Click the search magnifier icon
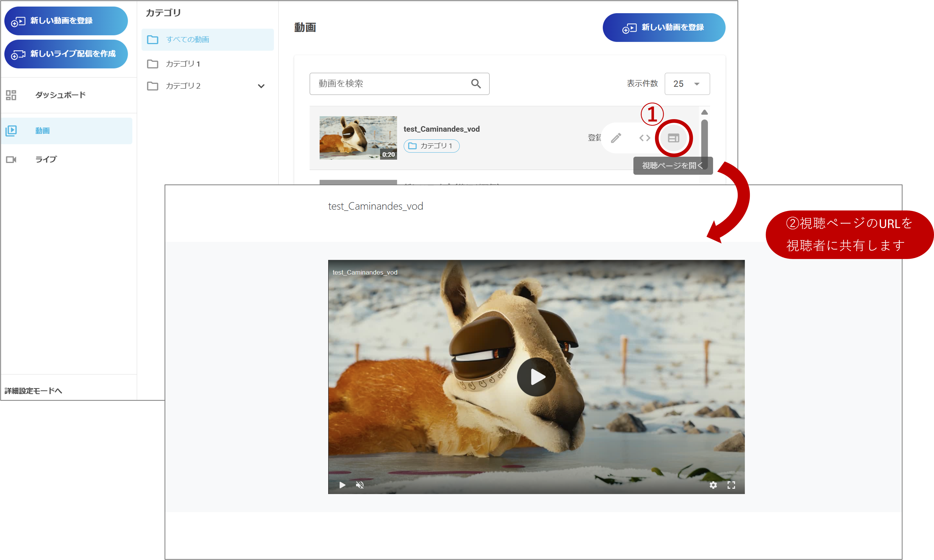Viewport: 934px width, 560px height. [476, 83]
